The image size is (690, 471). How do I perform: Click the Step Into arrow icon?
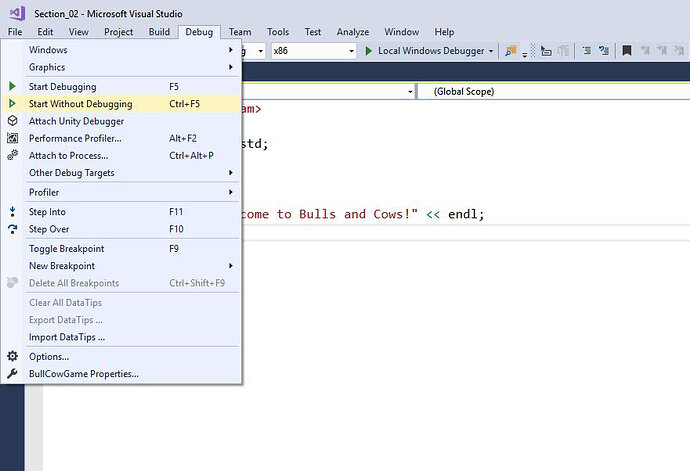point(12,211)
